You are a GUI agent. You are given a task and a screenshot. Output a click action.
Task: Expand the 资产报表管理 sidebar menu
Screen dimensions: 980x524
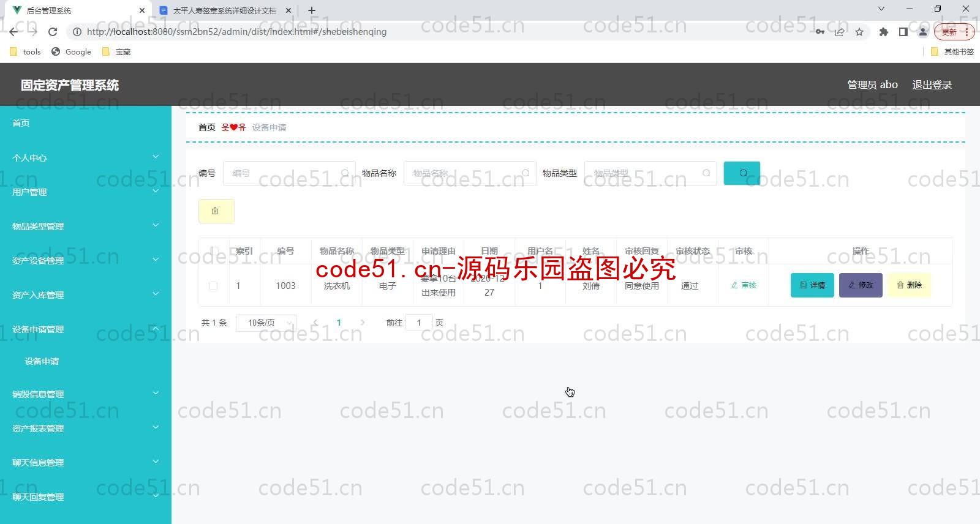[86, 429]
